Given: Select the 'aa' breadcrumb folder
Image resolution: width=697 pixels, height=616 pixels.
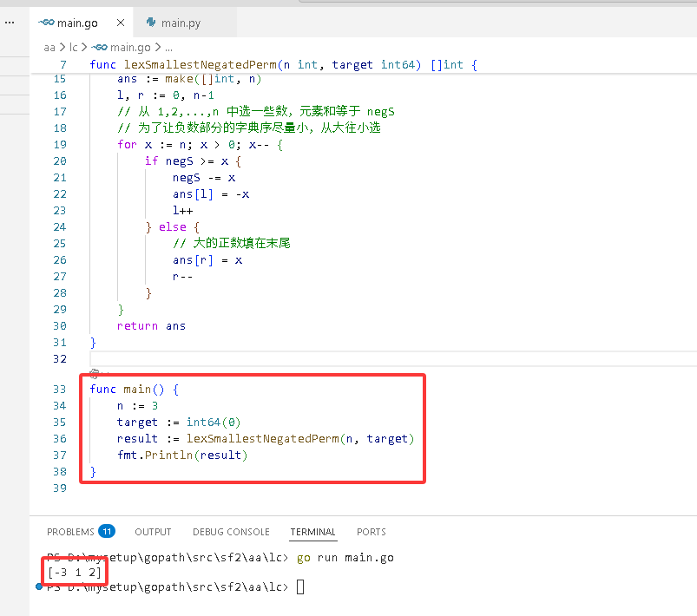Looking at the screenshot, I should (x=49, y=47).
